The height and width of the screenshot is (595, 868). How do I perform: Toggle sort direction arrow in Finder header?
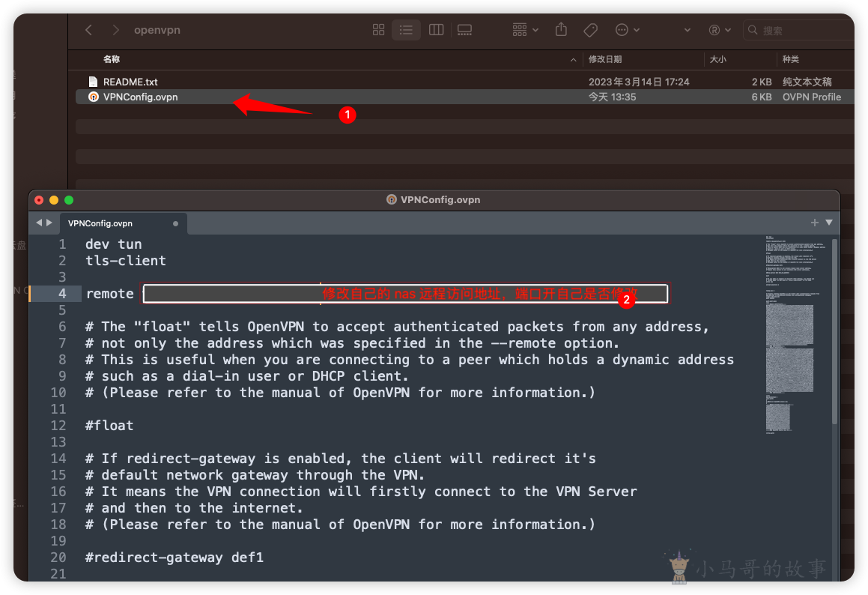[x=573, y=60]
